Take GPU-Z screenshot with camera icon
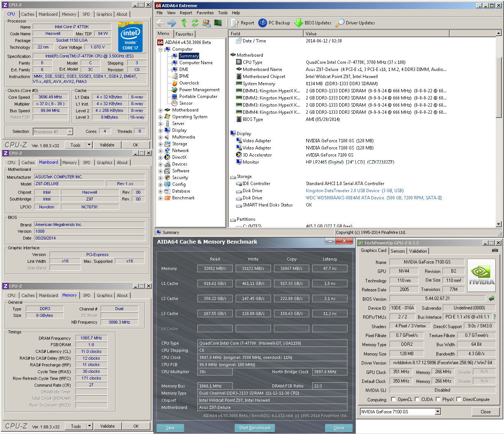Viewport: 504px width, 434px height. coord(495,250)
